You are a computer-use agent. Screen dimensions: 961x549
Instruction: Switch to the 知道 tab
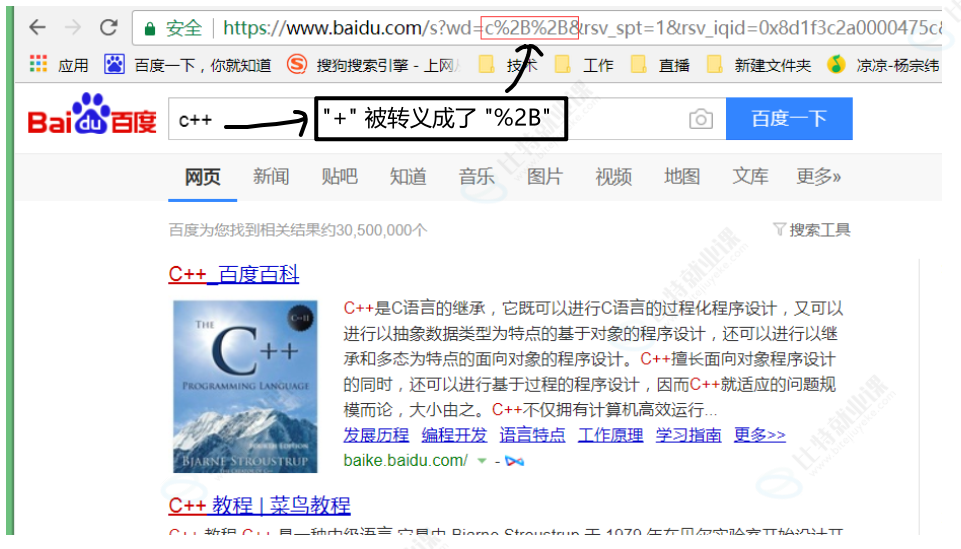click(408, 177)
